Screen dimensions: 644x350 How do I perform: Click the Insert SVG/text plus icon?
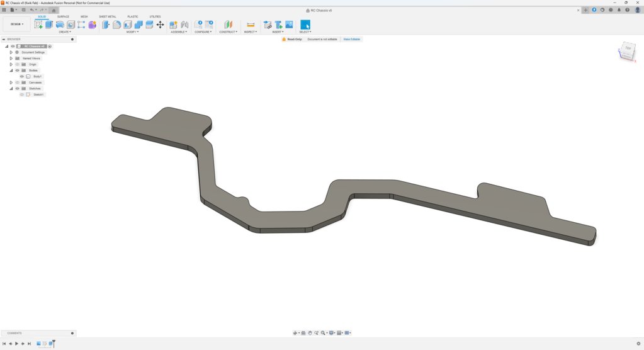pyautogui.click(x=278, y=25)
